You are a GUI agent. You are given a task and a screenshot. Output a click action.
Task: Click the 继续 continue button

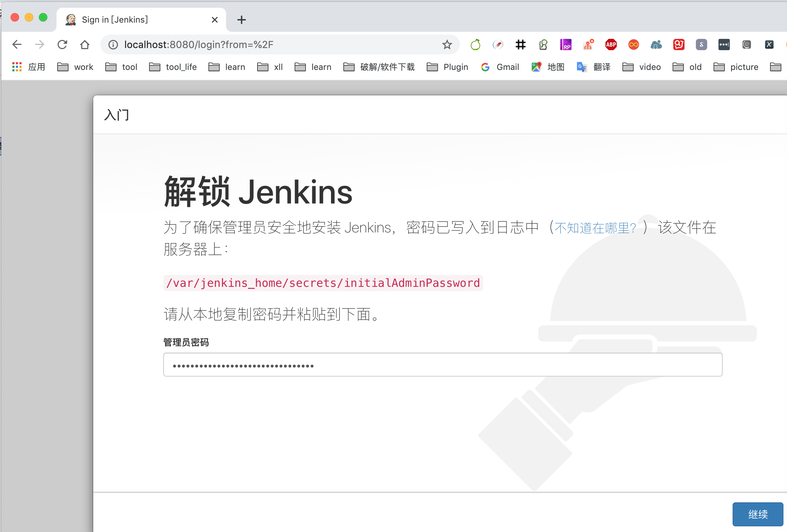click(757, 514)
